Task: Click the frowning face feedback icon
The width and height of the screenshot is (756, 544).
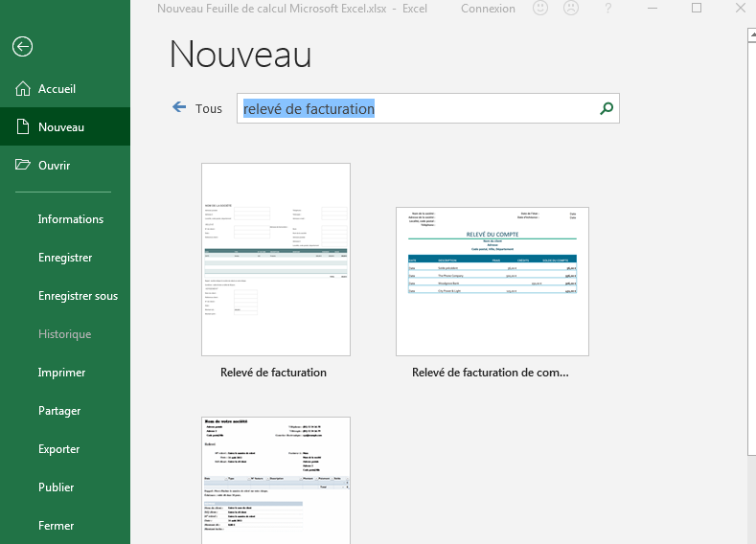Action: (x=571, y=9)
